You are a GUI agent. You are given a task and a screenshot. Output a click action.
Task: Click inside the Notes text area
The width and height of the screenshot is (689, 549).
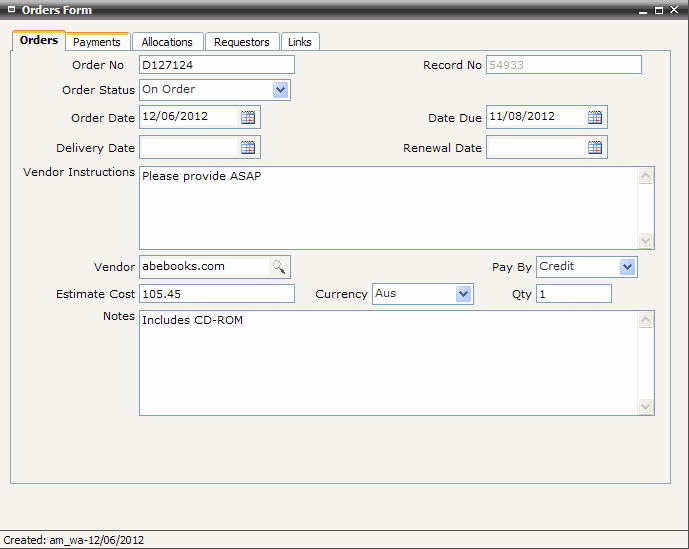tap(387, 363)
